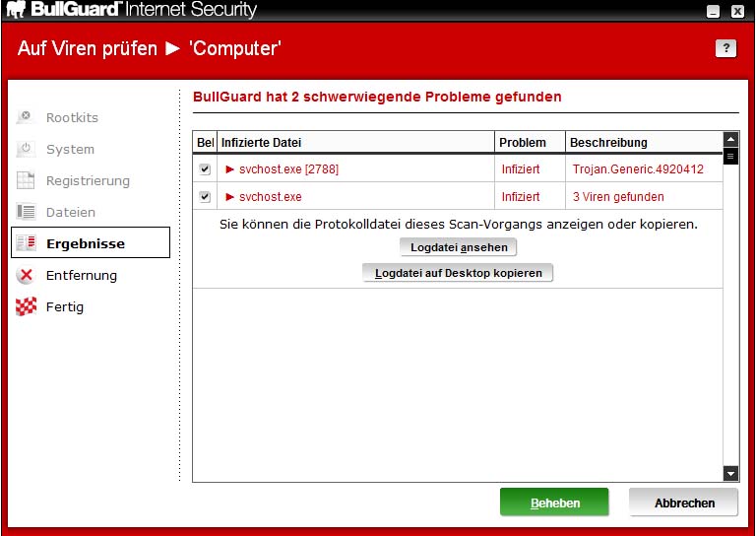Click the red X Entfernung icon
This screenshot has height=536, width=756.
click(x=27, y=276)
